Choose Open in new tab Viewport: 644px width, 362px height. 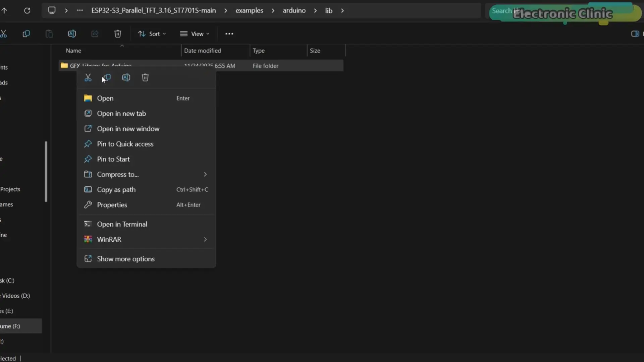[147, 113]
